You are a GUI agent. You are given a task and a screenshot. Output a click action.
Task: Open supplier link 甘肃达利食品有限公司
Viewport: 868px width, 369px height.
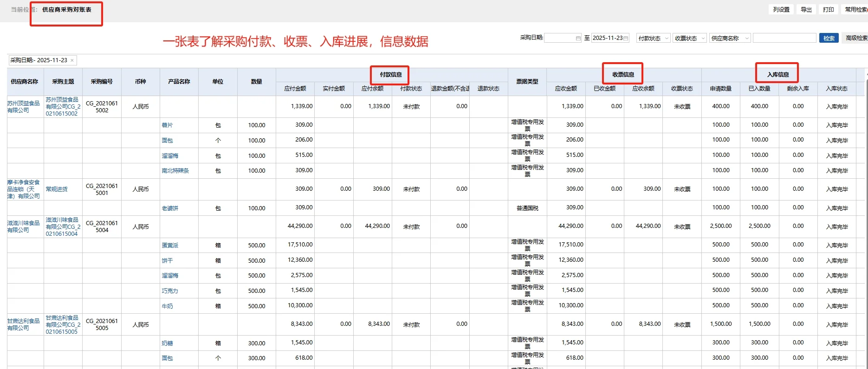[x=24, y=324]
